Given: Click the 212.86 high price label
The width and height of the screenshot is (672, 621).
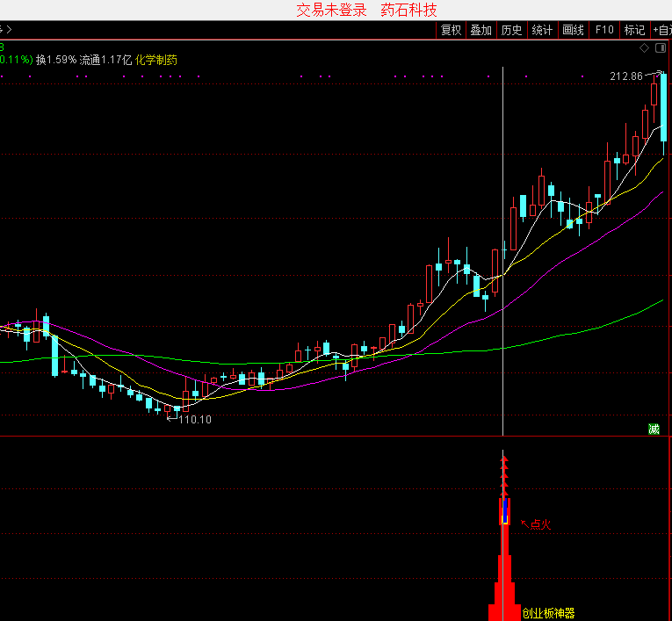Looking at the screenshot, I should pos(626,77).
